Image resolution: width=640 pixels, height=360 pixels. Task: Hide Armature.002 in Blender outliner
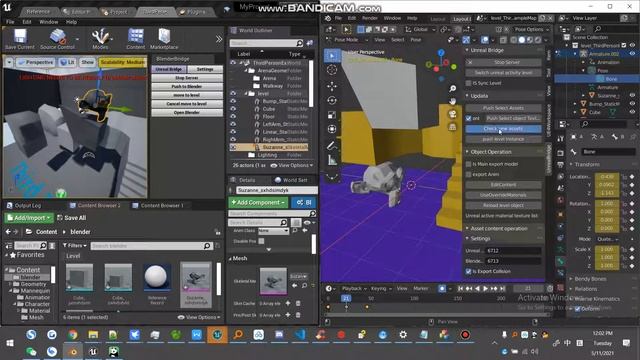coord(633,53)
